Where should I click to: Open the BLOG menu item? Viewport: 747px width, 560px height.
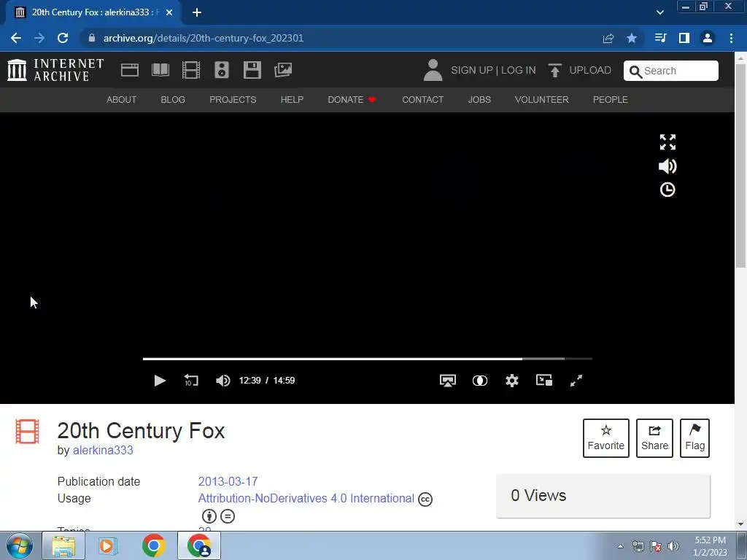173,99
